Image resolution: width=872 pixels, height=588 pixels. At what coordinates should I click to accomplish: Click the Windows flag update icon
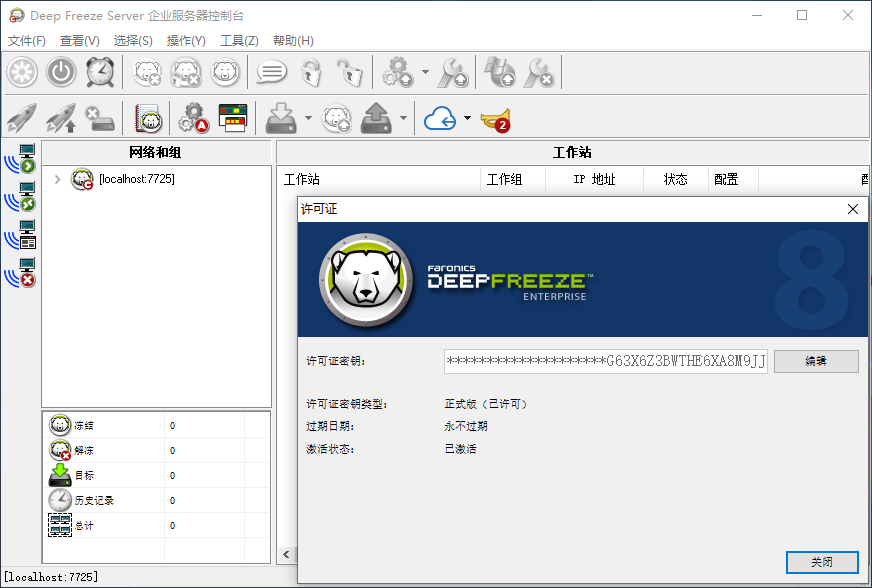pyautogui.click(x=499, y=72)
